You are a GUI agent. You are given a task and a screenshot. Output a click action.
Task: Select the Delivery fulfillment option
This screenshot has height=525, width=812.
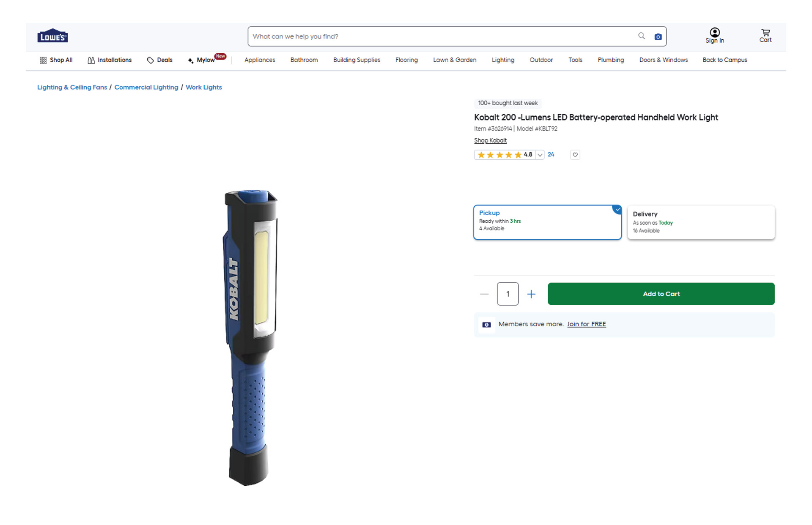(x=701, y=222)
